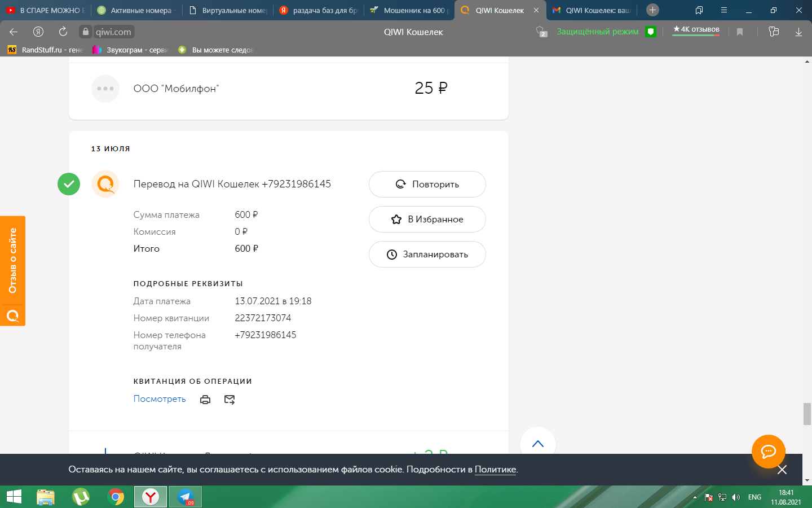Image resolution: width=812 pixels, height=508 pixels.
Task: Switch input language via ENG indicator
Action: pyautogui.click(x=754, y=497)
